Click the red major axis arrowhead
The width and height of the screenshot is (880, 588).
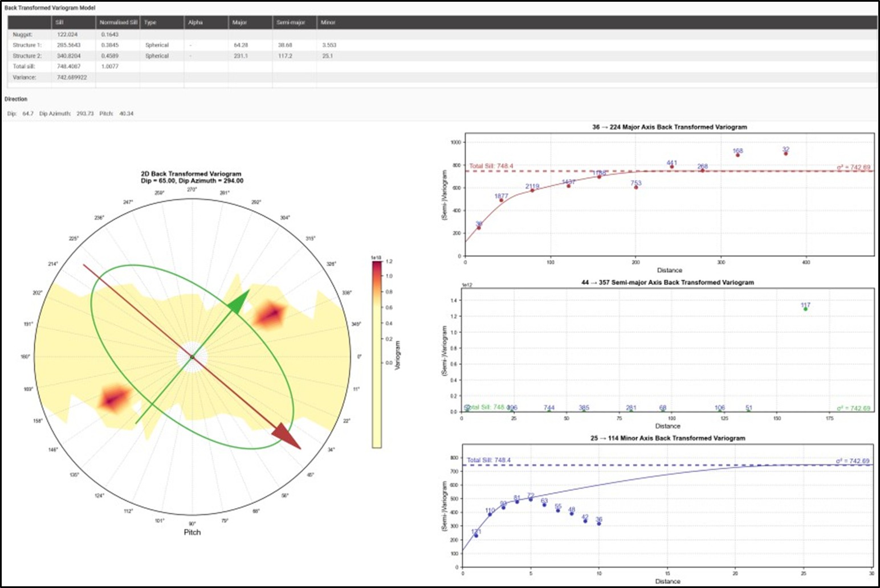287,437
